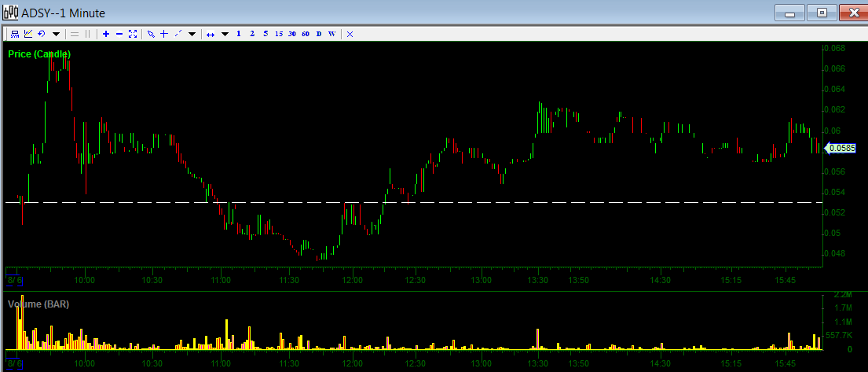
Task: Click the 0.0585 current price marker
Action: pos(841,147)
